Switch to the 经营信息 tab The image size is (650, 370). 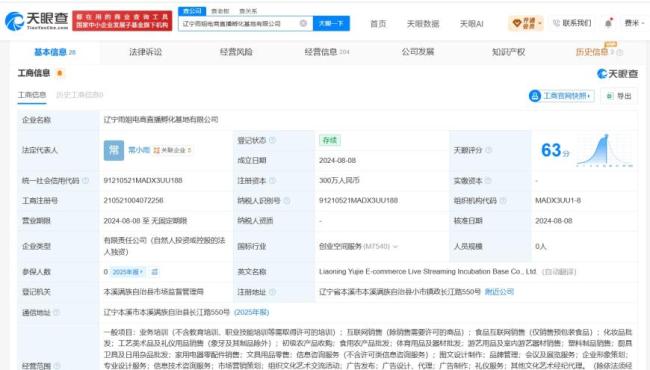pyautogui.click(x=327, y=52)
